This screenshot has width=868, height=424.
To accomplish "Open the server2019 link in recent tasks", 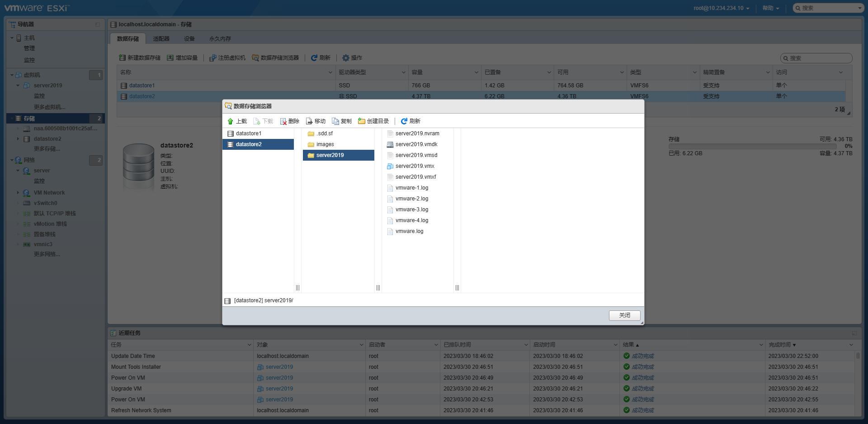I will pos(279,367).
